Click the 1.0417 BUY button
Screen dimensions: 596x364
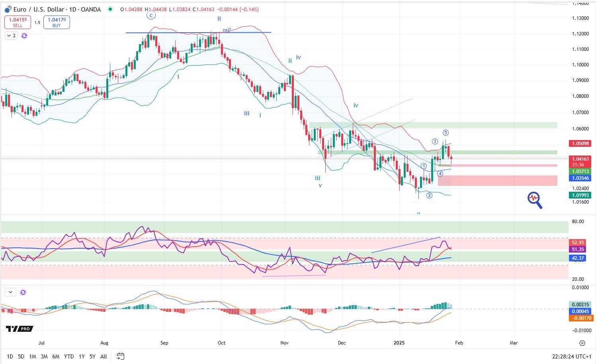coord(57,22)
